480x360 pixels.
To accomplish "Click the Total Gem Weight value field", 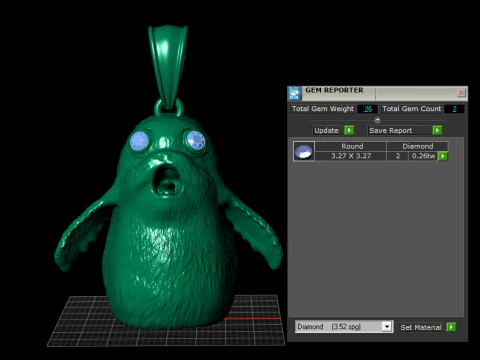I will pos(367,109).
